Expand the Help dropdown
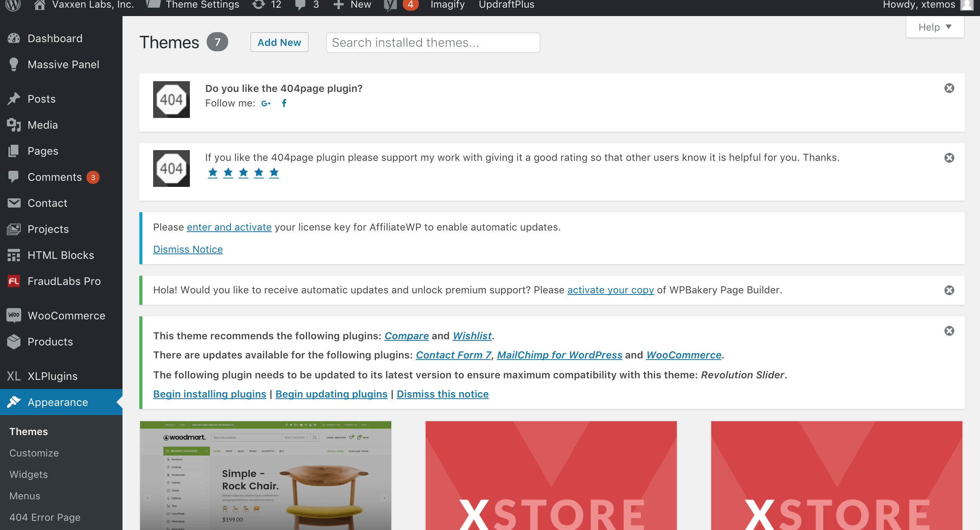 point(934,27)
